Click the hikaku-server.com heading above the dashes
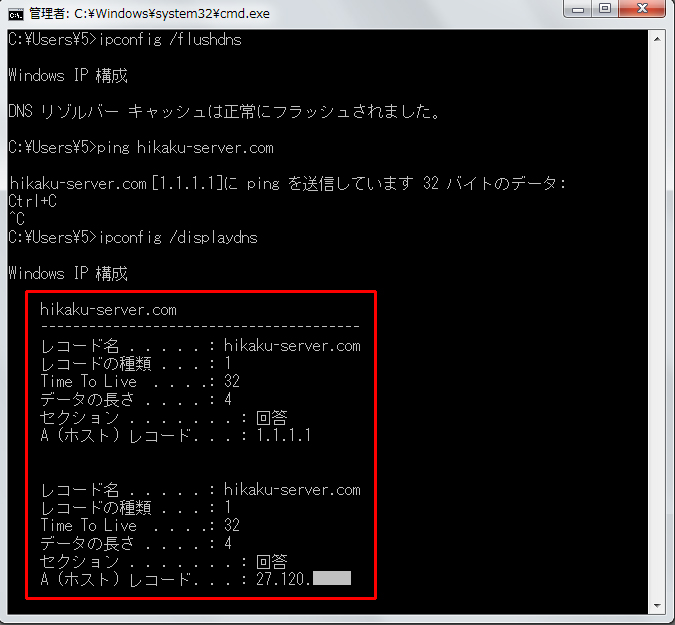The height and width of the screenshot is (625, 675). 108,310
